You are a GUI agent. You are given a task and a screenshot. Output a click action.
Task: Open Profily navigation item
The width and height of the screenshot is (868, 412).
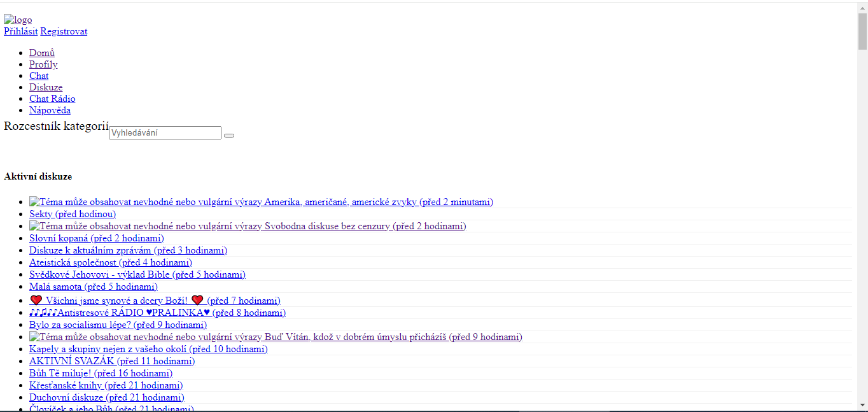(x=43, y=64)
